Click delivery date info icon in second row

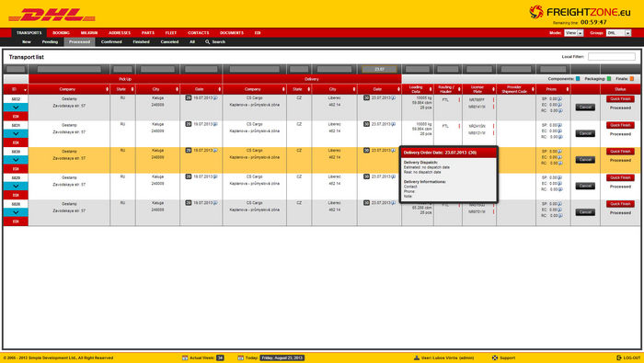(x=393, y=124)
